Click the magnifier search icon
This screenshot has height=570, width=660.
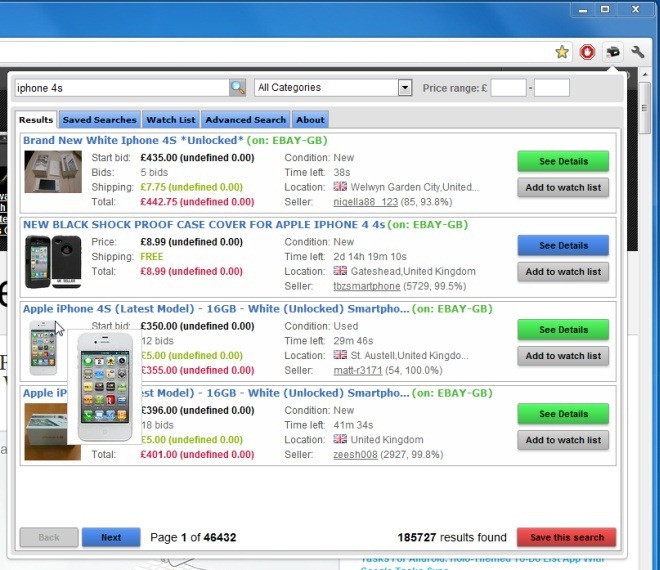click(x=237, y=88)
